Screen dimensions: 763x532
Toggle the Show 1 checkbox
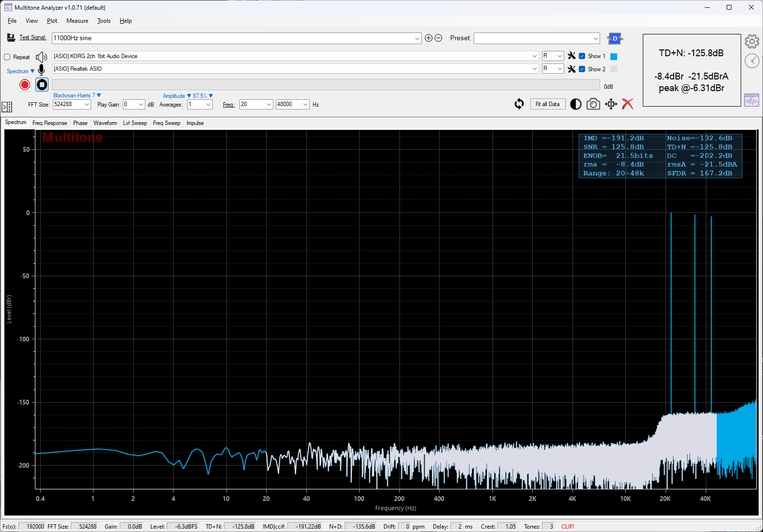pyautogui.click(x=582, y=56)
